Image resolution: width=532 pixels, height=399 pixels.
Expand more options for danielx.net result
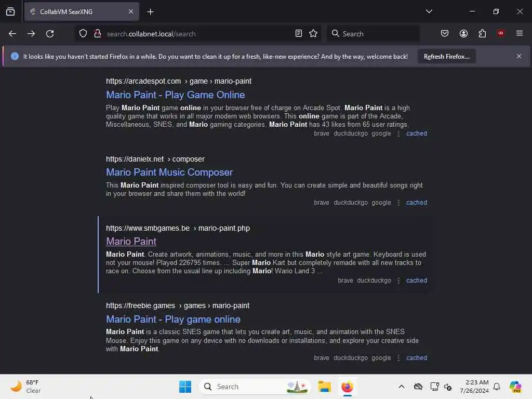[x=398, y=203]
